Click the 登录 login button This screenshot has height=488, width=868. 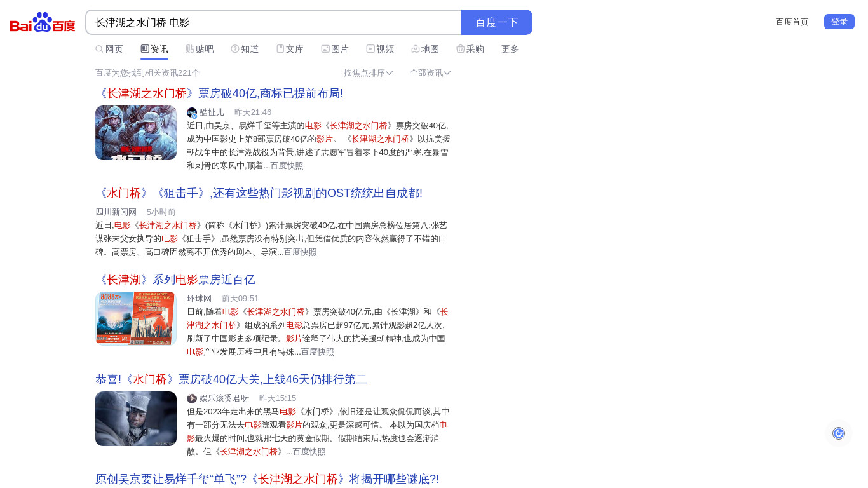pos(839,22)
